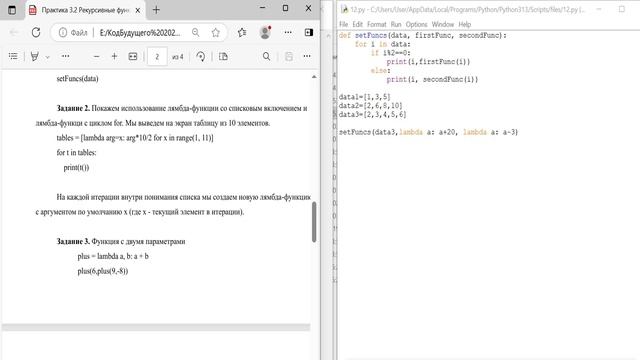Open the tab actions icon in Edge

click(12, 10)
